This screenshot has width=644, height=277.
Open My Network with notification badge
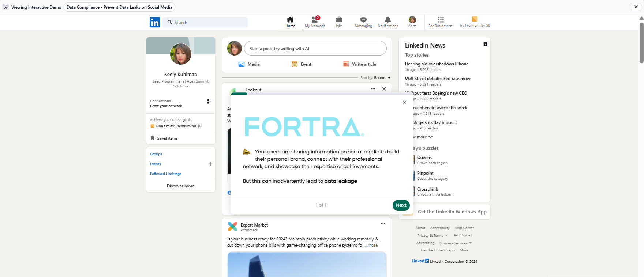point(315,22)
